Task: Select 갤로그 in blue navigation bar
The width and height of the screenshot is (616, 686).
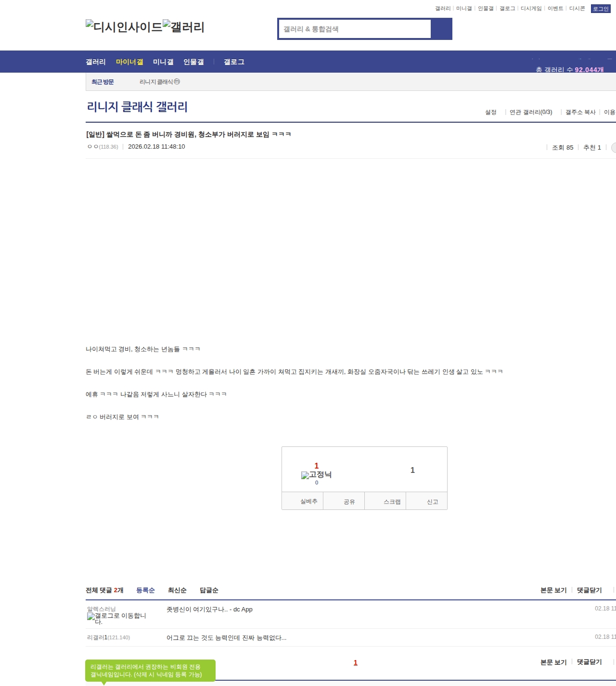Action: (x=234, y=62)
